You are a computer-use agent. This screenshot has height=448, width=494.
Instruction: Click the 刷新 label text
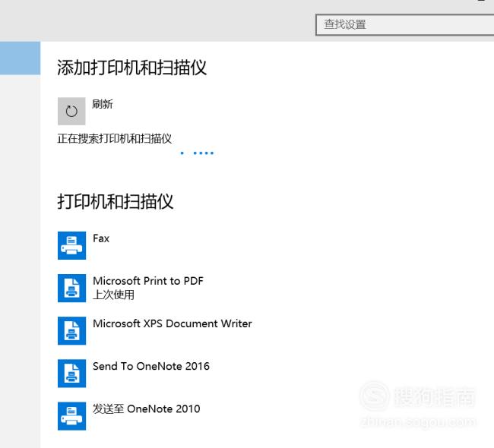[x=103, y=104]
